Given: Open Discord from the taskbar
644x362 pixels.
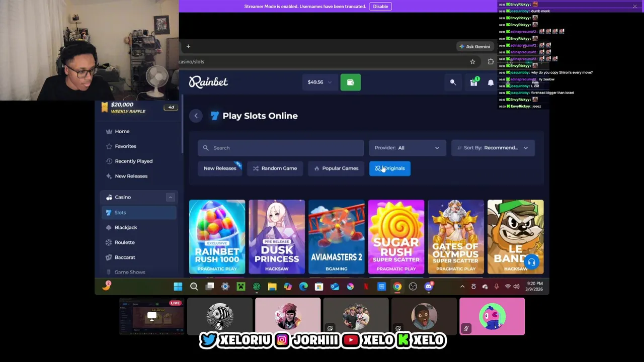Looking at the screenshot, I should (429, 287).
